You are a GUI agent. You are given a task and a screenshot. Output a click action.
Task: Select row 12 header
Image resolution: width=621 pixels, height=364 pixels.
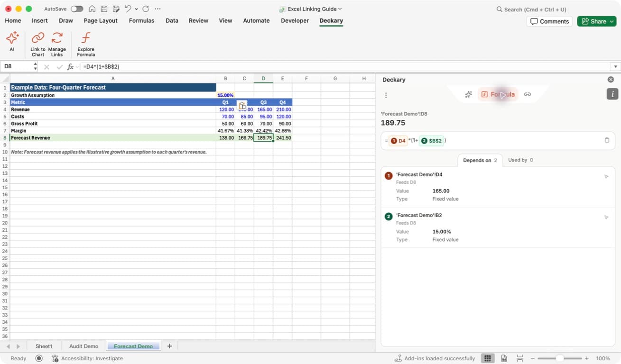click(x=5, y=166)
